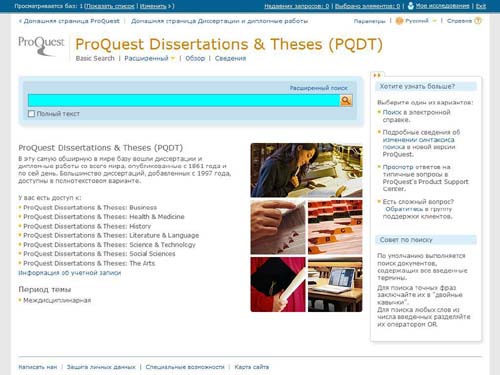Click the My Research person icon
The height and width of the screenshot is (375, 500).
click(x=411, y=6)
